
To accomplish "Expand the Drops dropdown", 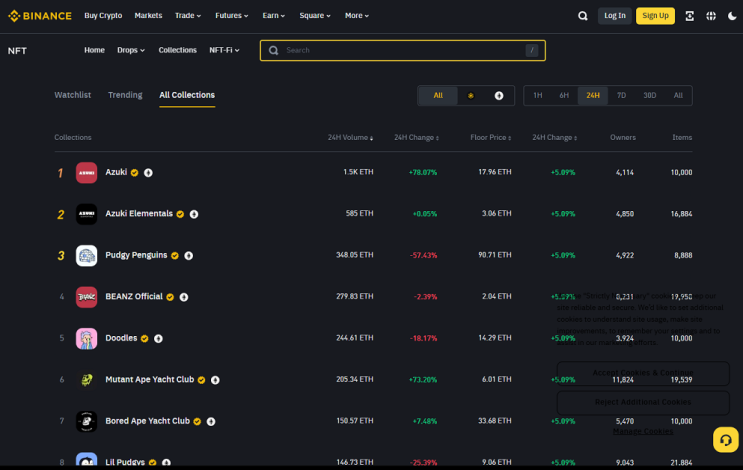I will click(131, 50).
